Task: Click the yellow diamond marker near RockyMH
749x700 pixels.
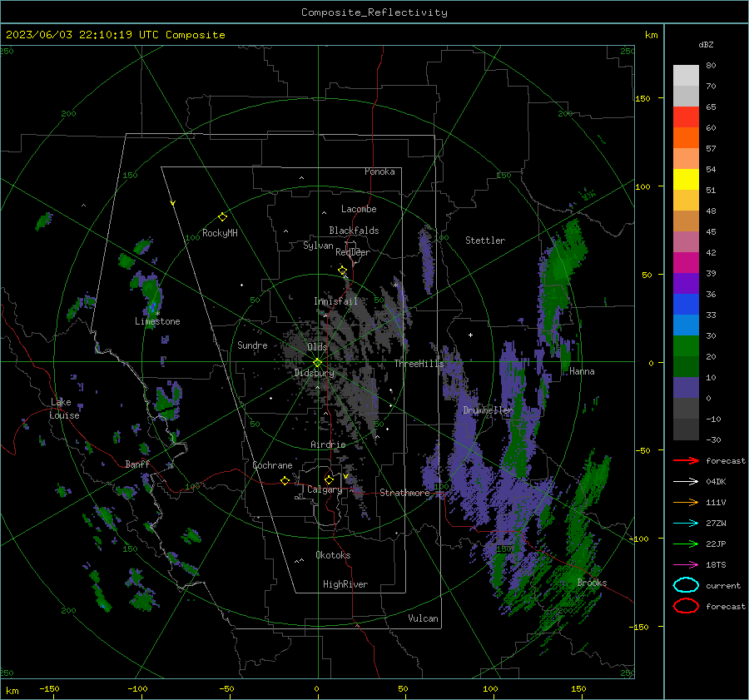Action: click(x=222, y=217)
